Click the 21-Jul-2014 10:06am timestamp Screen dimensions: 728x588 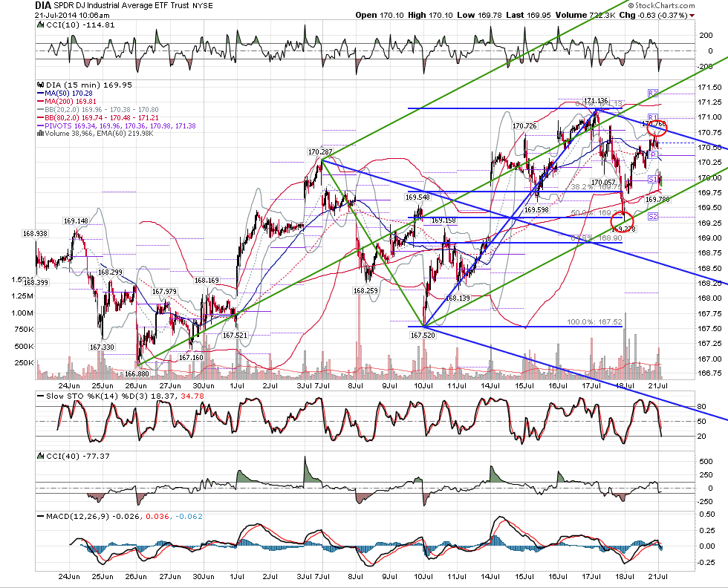pos(72,15)
